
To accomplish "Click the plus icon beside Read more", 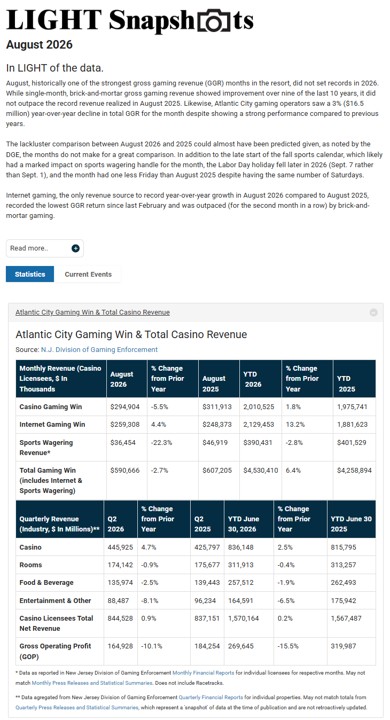I will click(x=75, y=248).
